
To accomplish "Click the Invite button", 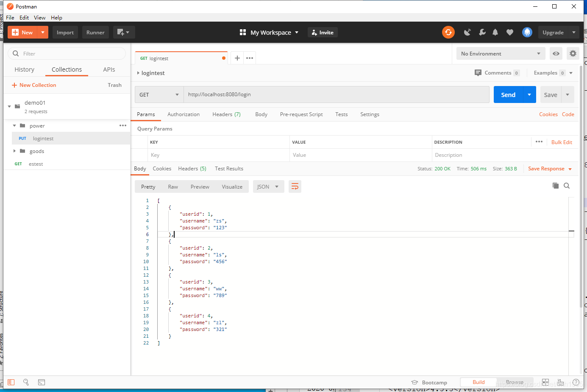I will click(x=323, y=32).
